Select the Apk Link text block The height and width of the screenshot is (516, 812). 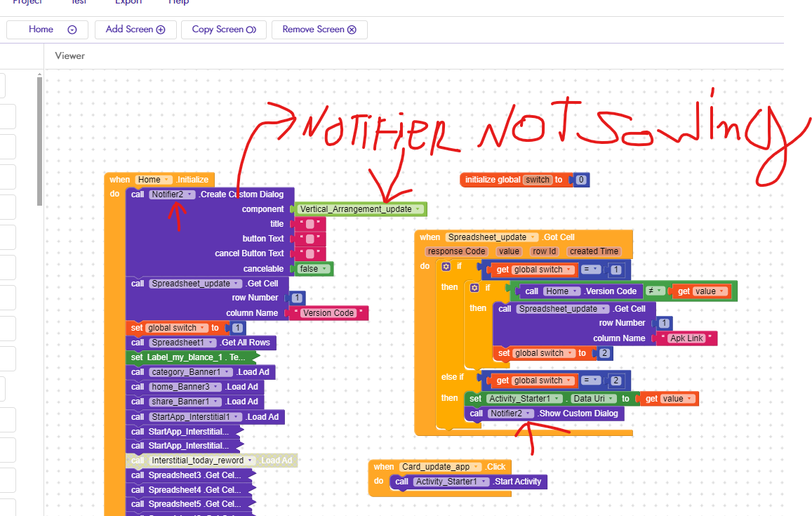686,338
